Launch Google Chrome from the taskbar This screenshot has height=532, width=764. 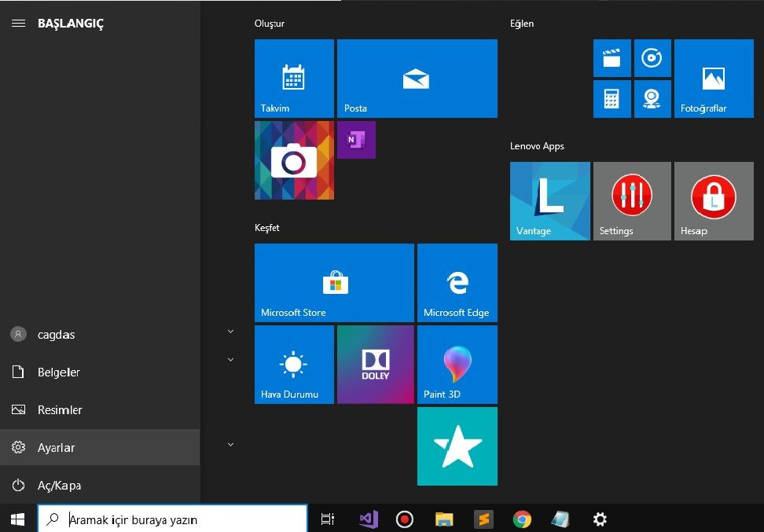[x=522, y=519]
